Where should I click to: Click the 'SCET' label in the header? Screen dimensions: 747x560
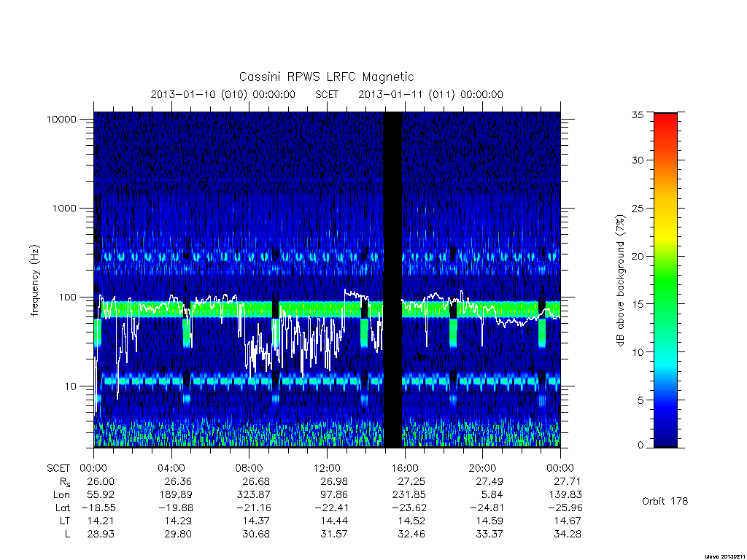click(x=327, y=94)
